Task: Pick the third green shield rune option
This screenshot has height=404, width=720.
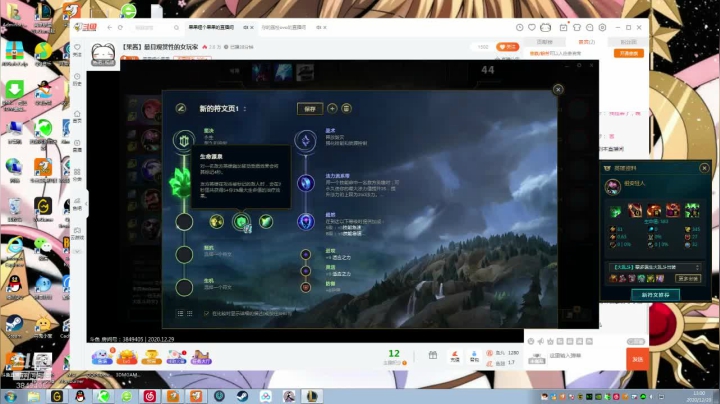Action: click(266, 222)
